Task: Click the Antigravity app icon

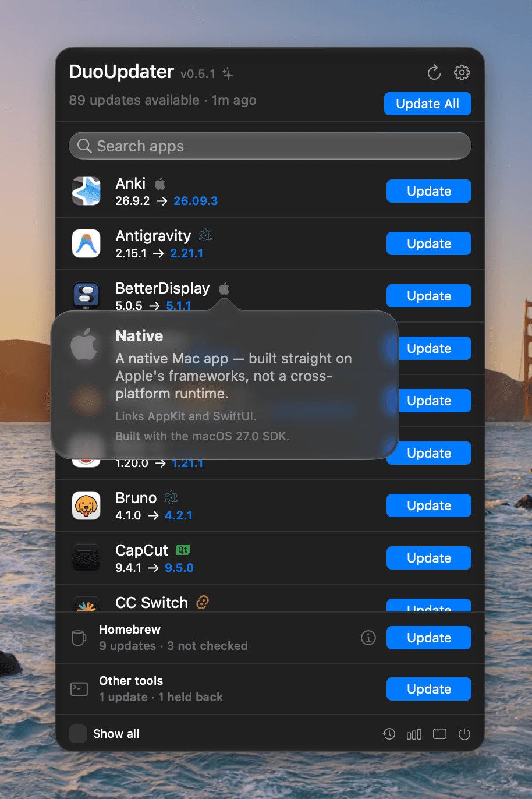Action: pos(86,243)
